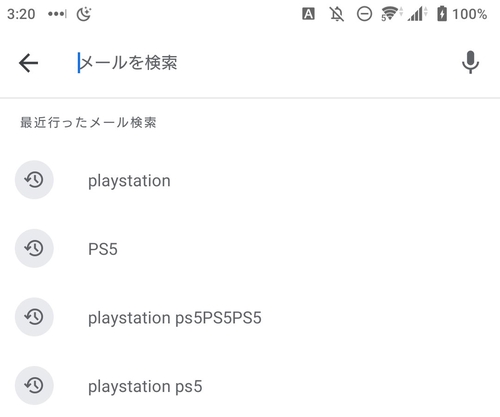Tap the 3:20 clock in status bar
Image resolution: width=500 pixels, height=417 pixels.
(x=21, y=14)
